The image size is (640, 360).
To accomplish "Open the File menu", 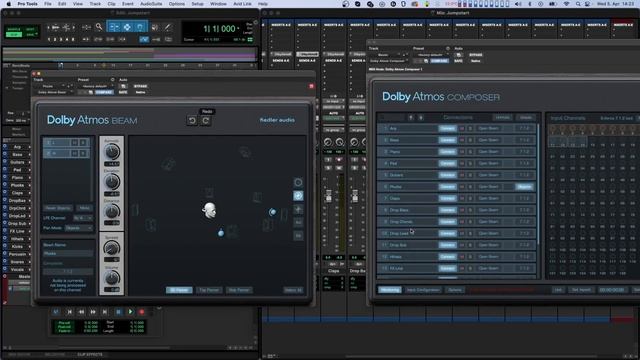I will (48, 4).
